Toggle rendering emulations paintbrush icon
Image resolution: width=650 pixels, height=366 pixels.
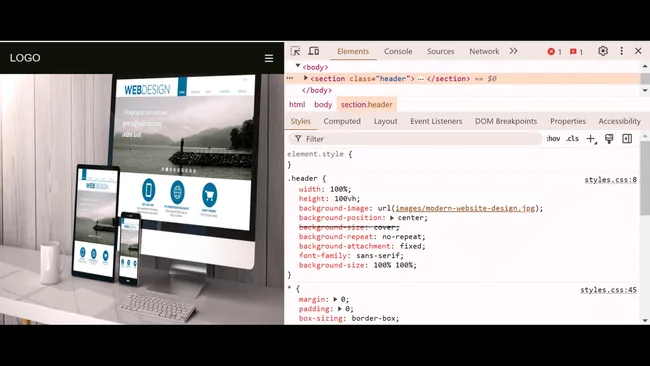(x=609, y=139)
